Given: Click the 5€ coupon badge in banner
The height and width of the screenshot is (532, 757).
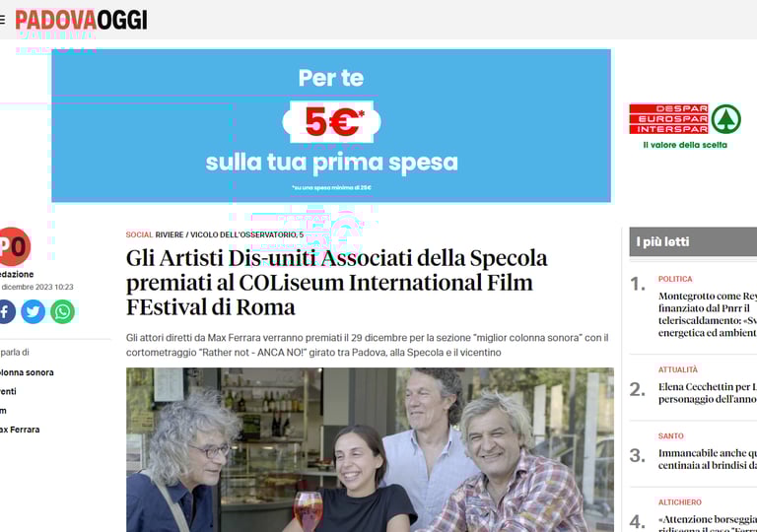Looking at the screenshot, I should click(x=331, y=121).
